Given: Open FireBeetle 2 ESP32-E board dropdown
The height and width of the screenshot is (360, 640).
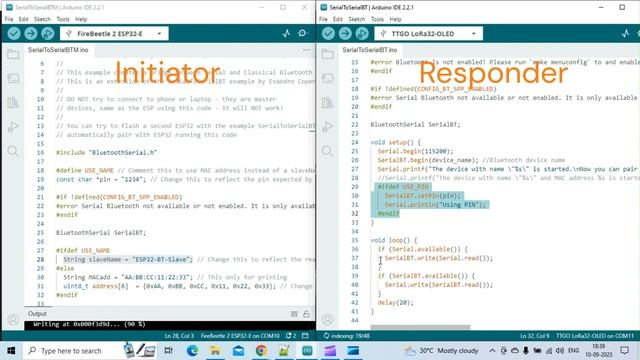Looking at the screenshot, I should click(114, 33).
